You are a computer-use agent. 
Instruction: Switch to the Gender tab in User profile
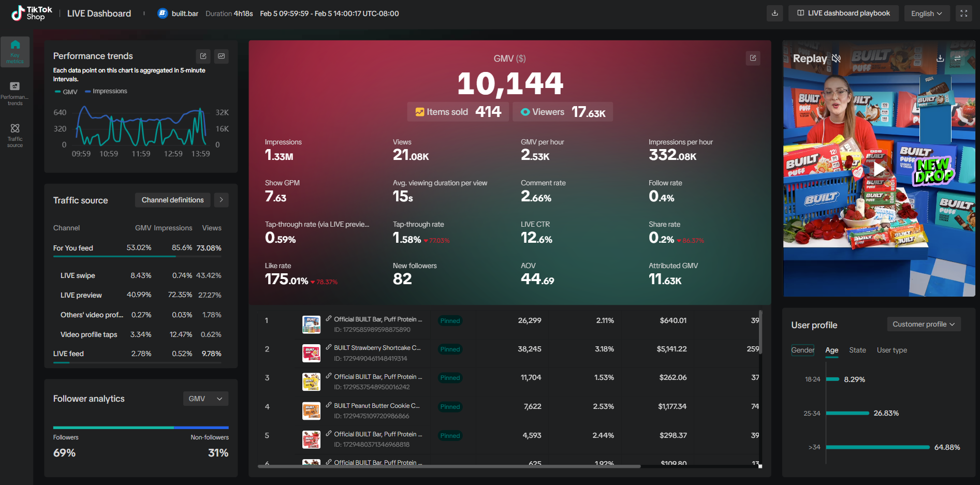[x=803, y=350]
